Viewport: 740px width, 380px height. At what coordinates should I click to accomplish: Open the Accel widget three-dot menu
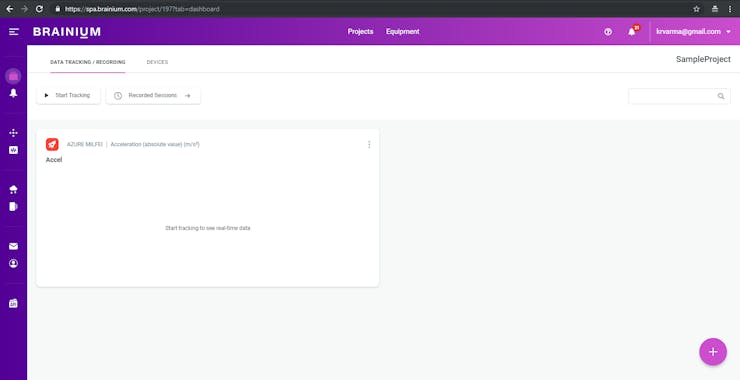369,144
